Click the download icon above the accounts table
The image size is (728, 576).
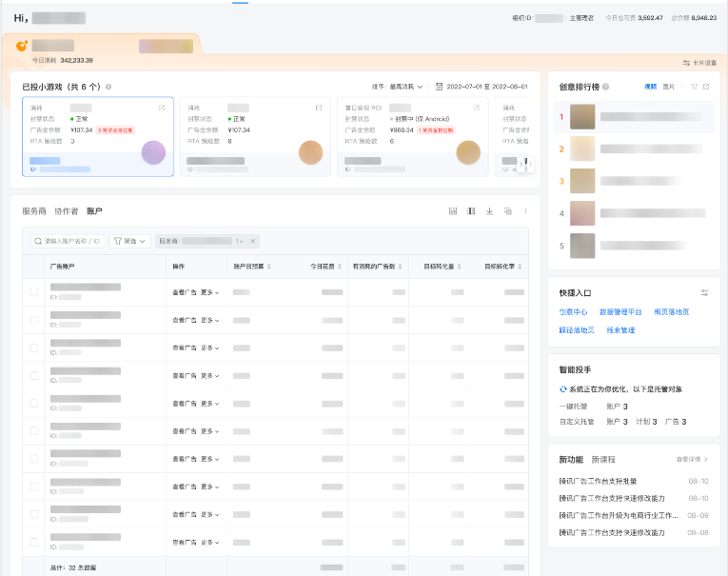(x=489, y=211)
